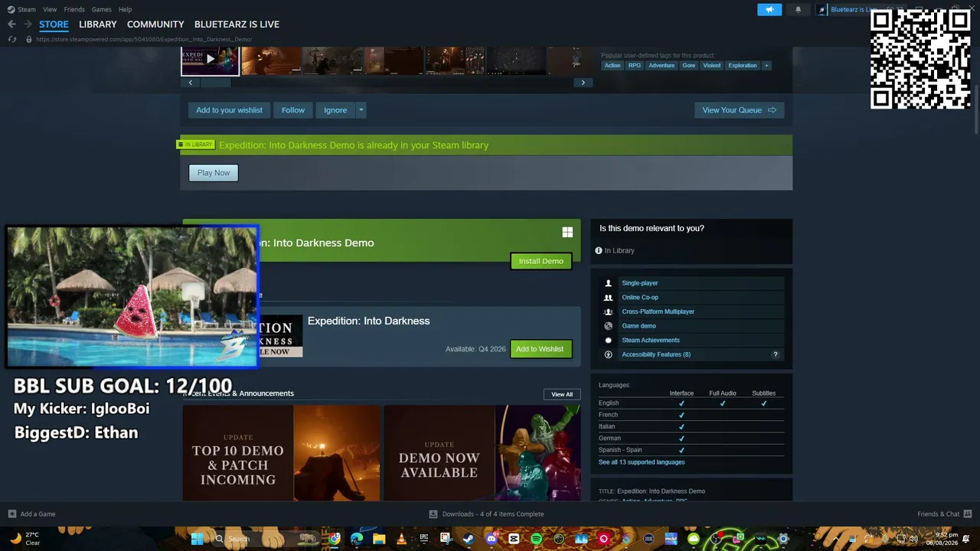Click the forward navigation arrow
The image size is (980, 551).
[x=28, y=24]
